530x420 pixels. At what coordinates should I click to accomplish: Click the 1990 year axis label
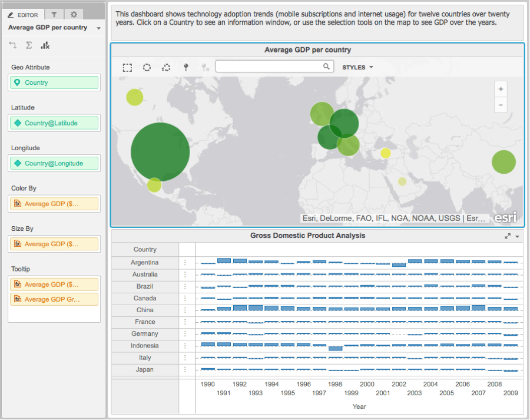pyautogui.click(x=207, y=384)
